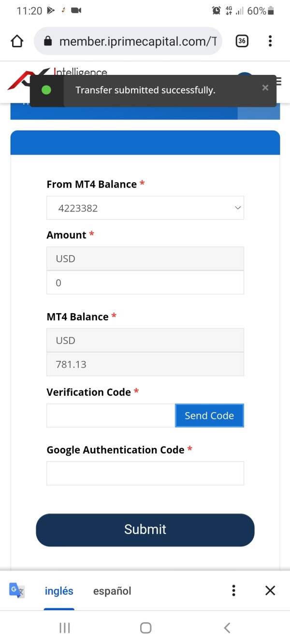The height and width of the screenshot is (644, 290).
Task: Open the tab switcher showing 36 tabs
Action: 242,42
